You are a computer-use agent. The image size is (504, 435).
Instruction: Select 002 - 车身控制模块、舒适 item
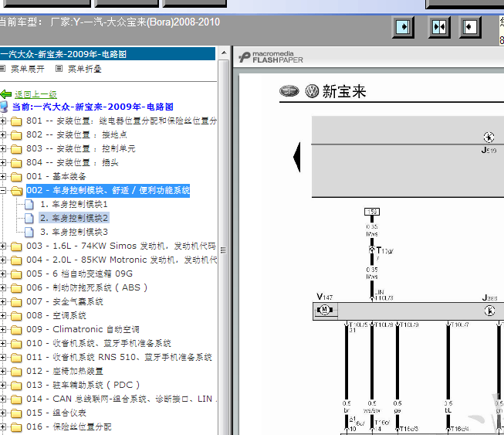tap(108, 191)
